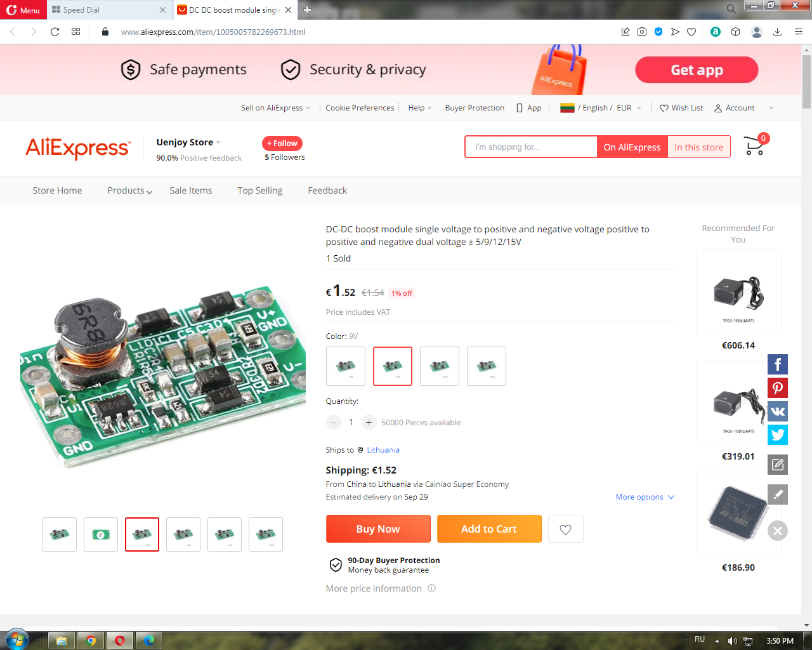Open the Wish List
This screenshot has width=812, height=650.
click(681, 108)
